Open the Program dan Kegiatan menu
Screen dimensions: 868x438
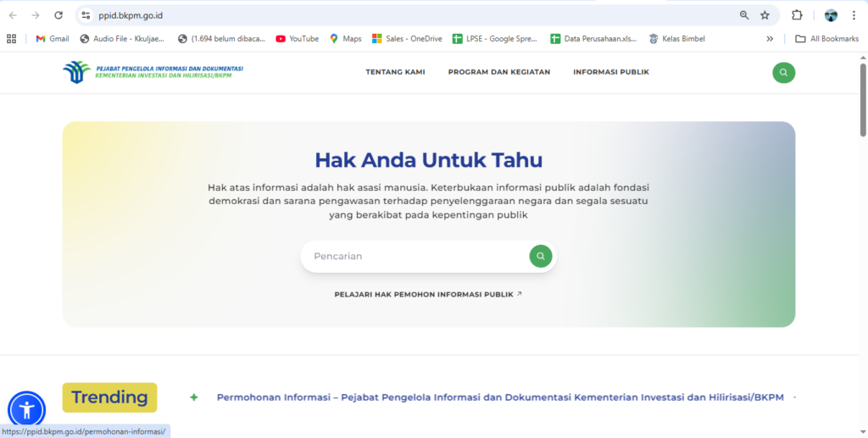[x=498, y=72]
